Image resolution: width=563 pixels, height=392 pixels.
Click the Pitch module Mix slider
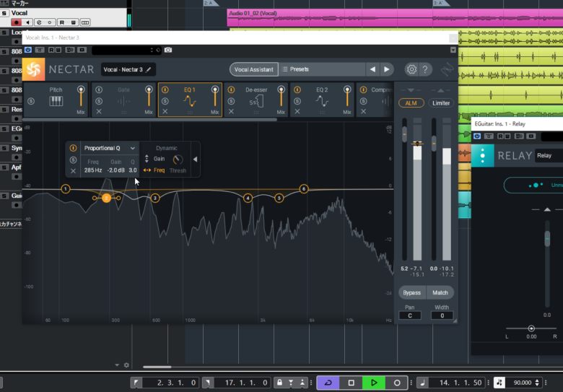coord(81,96)
